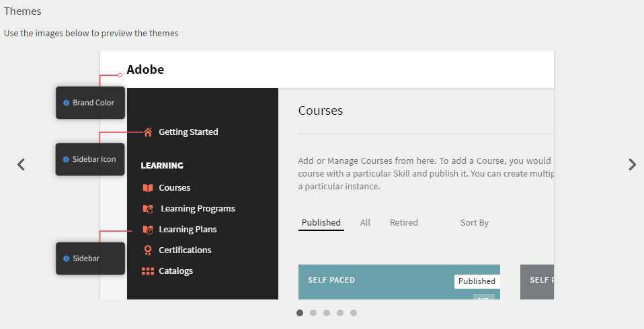Screen dimensions: 644x329
Task: Switch to the Retired courses tab
Action: 403,223
